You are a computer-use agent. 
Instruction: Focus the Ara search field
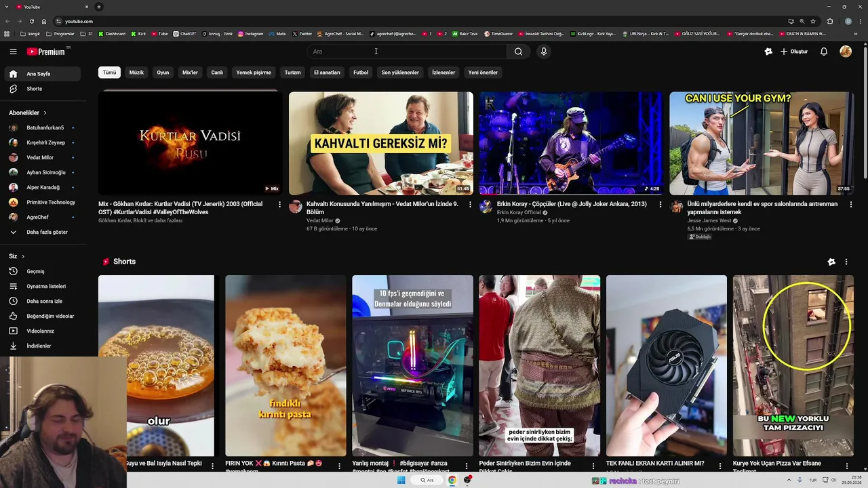(406, 52)
